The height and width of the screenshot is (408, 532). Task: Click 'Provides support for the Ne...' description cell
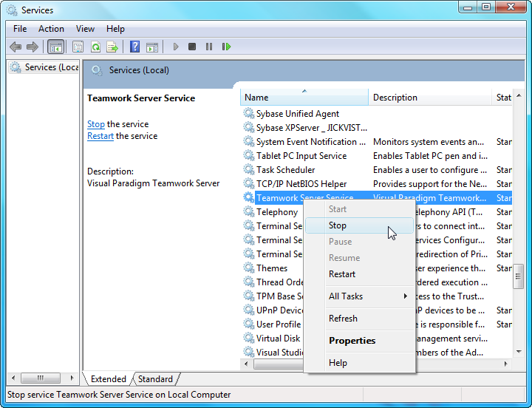(429, 184)
